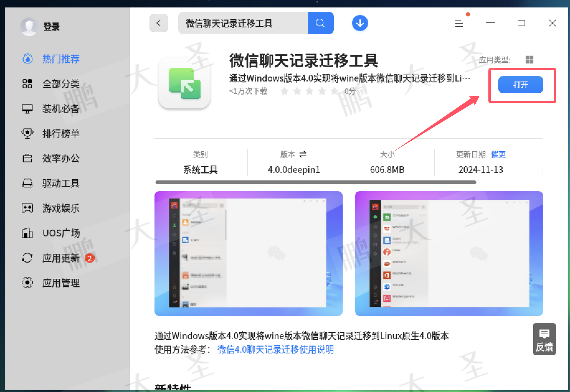Click the <1万次下载 text
570x392 pixels.
click(248, 91)
